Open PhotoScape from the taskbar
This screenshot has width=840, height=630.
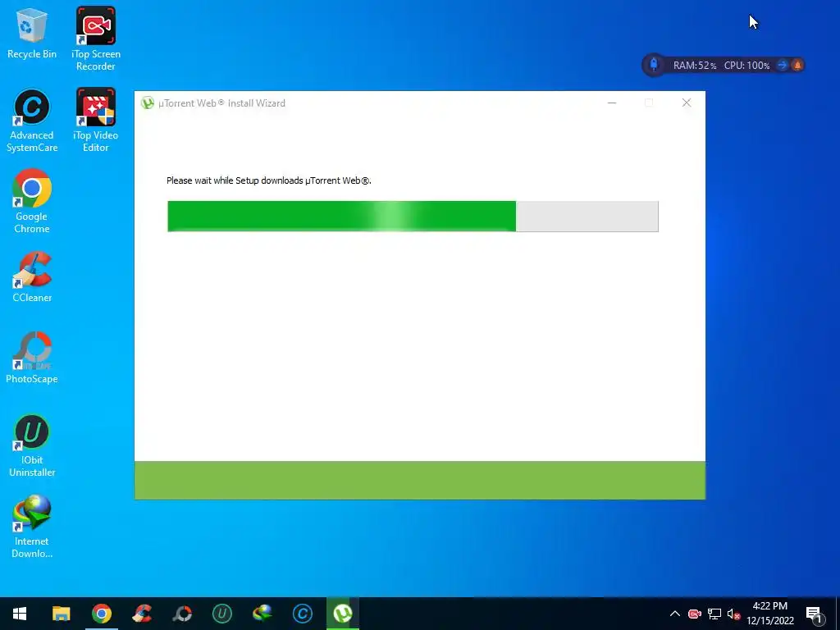(182, 614)
